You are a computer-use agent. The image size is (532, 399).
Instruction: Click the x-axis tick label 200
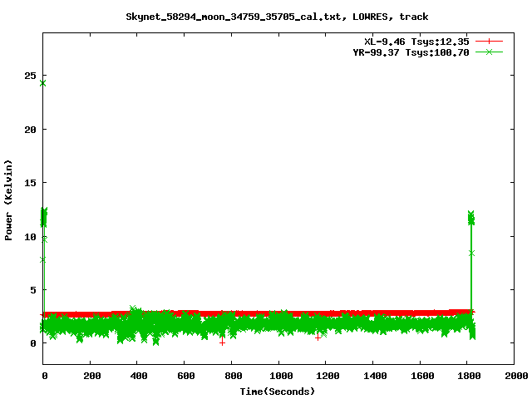(92, 376)
